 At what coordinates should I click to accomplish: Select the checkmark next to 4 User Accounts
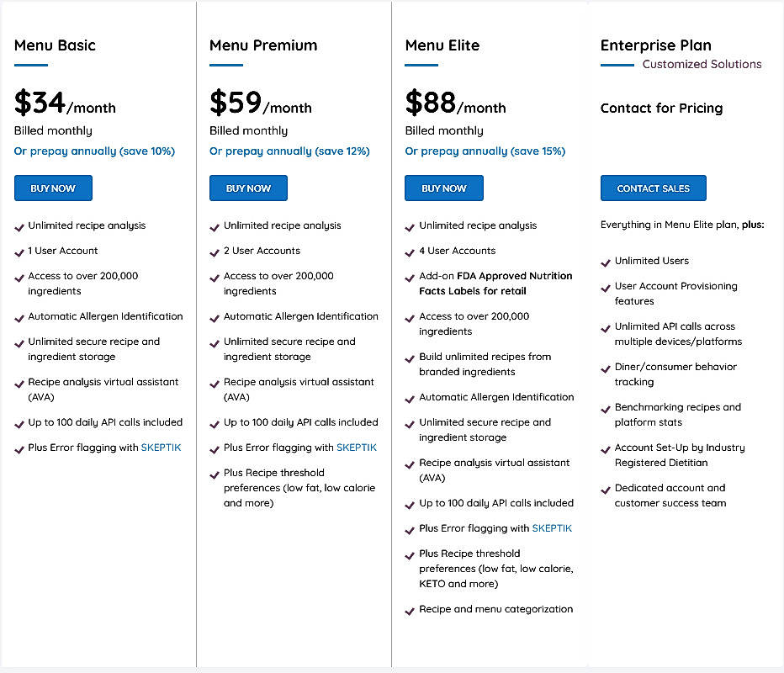pyautogui.click(x=409, y=251)
